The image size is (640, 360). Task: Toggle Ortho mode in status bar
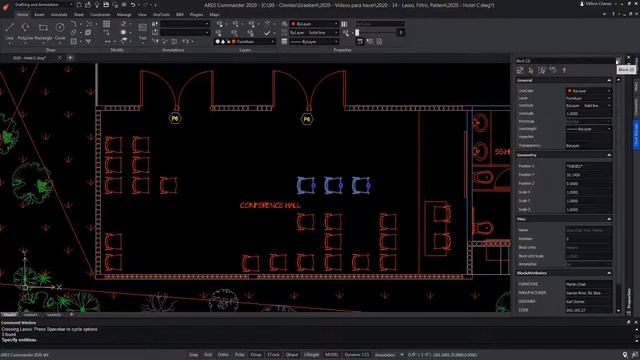223,355
